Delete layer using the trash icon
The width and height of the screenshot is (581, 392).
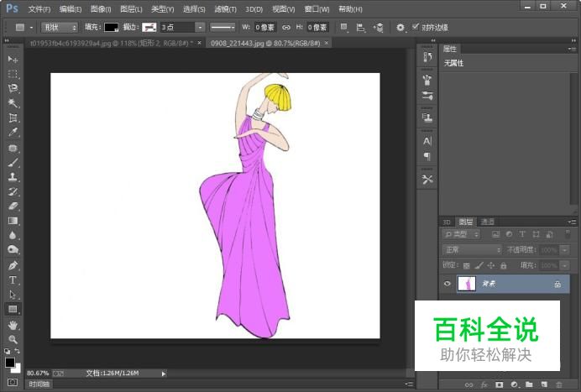[x=558, y=385]
